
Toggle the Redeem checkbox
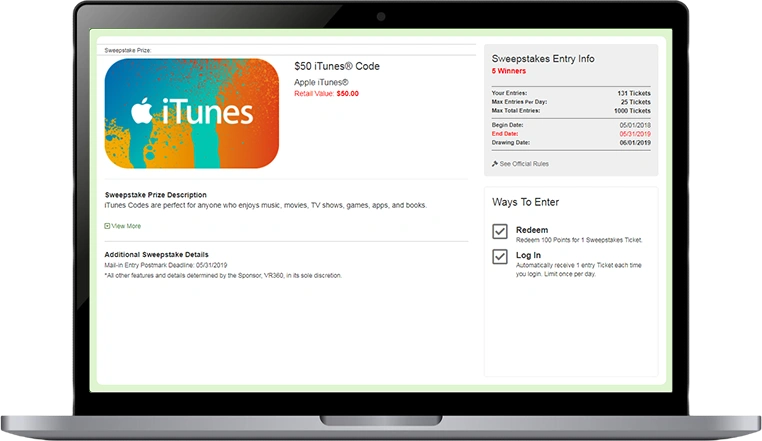tap(501, 232)
